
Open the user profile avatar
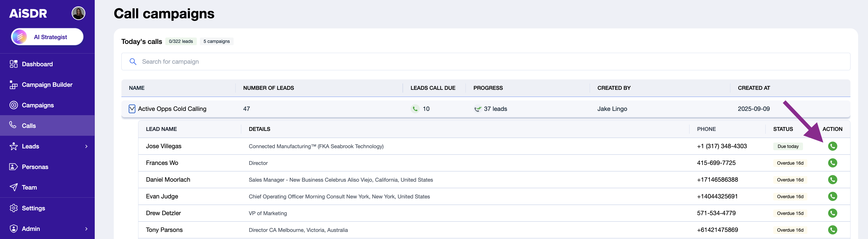point(78,13)
